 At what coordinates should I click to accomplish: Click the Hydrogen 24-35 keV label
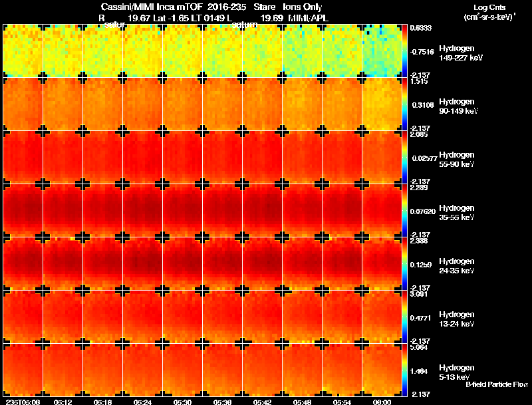[x=457, y=266]
